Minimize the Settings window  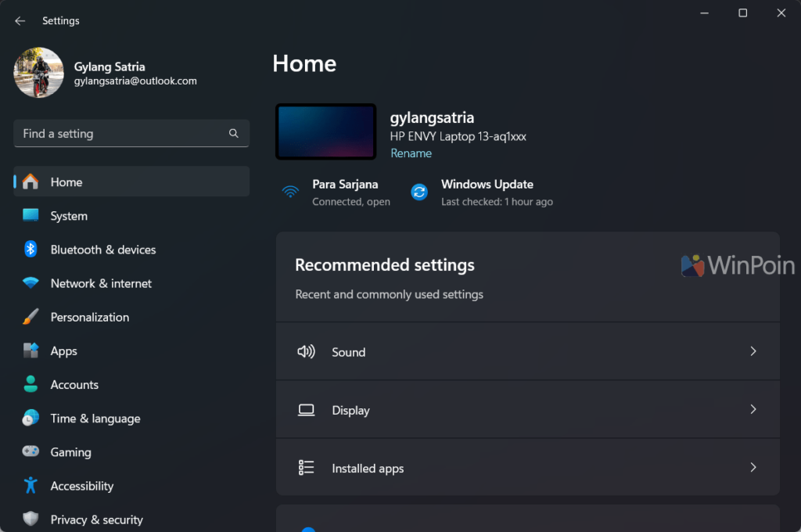(705, 13)
